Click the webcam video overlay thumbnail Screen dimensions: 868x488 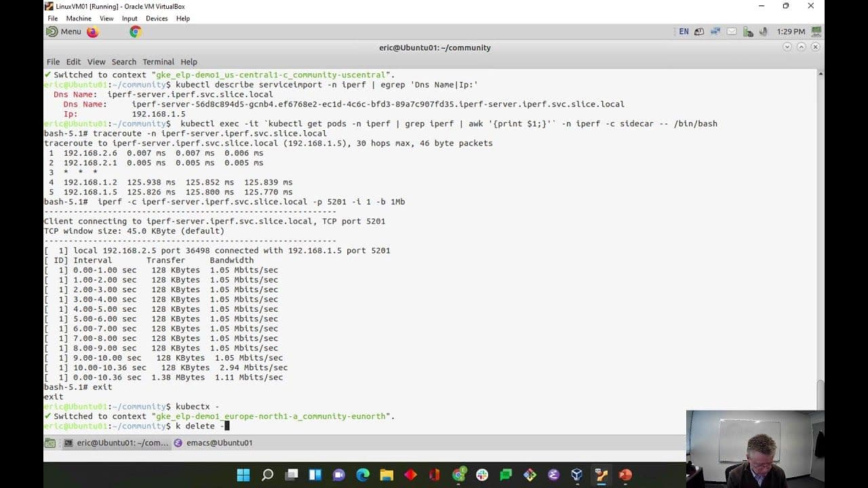(x=755, y=449)
